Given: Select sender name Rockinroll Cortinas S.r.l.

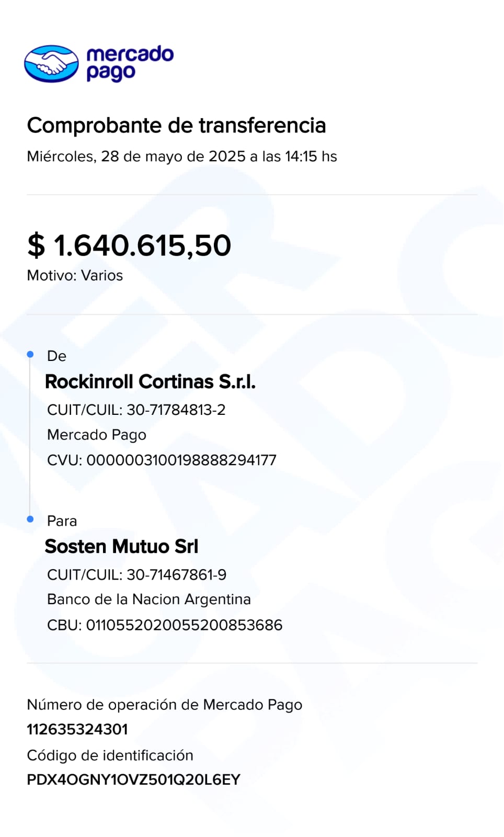Looking at the screenshot, I should (x=150, y=382).
